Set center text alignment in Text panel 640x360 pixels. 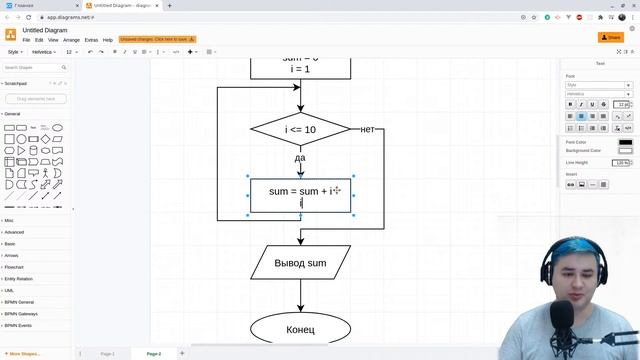coord(581,116)
